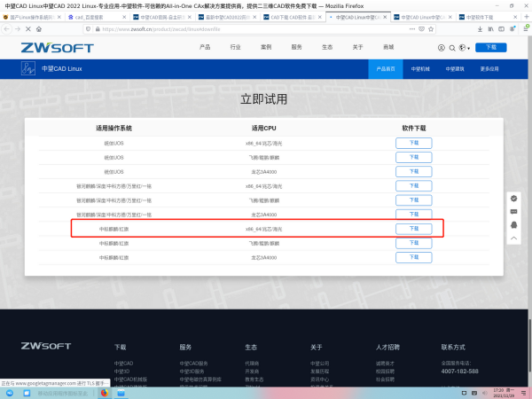532x399 pixels.
Task: Download the 中标麒麟/红旗 飞腾/鲲鹏 version
Action: (x=413, y=243)
